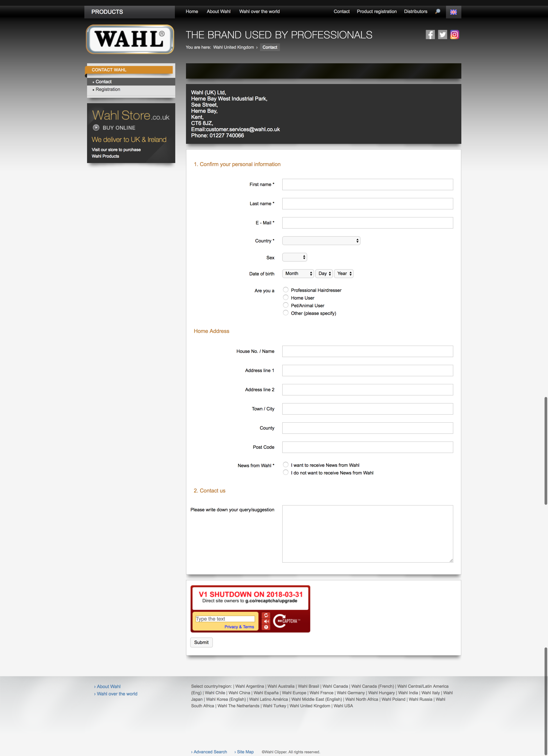
Task: Select Other (please specify) radio option
Action: coord(286,313)
